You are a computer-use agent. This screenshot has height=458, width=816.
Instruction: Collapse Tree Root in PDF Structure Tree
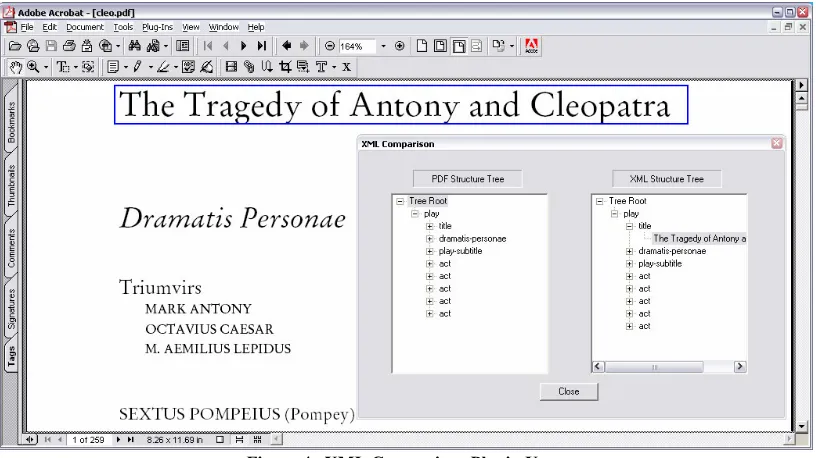[x=400, y=201]
